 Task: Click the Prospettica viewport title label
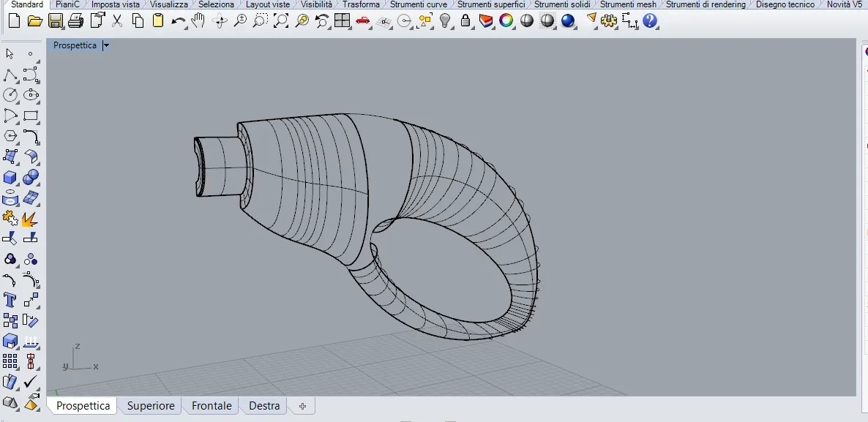(75, 45)
